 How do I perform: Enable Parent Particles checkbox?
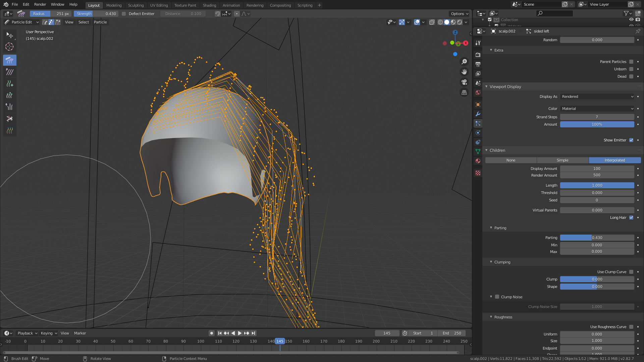631,62
